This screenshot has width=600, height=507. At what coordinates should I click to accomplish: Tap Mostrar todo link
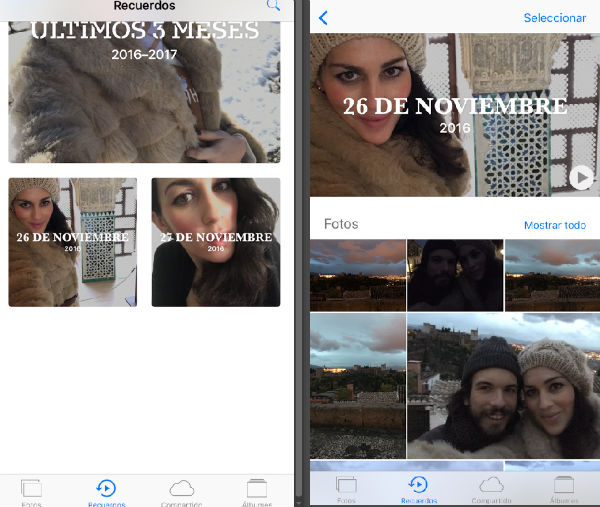(x=555, y=225)
